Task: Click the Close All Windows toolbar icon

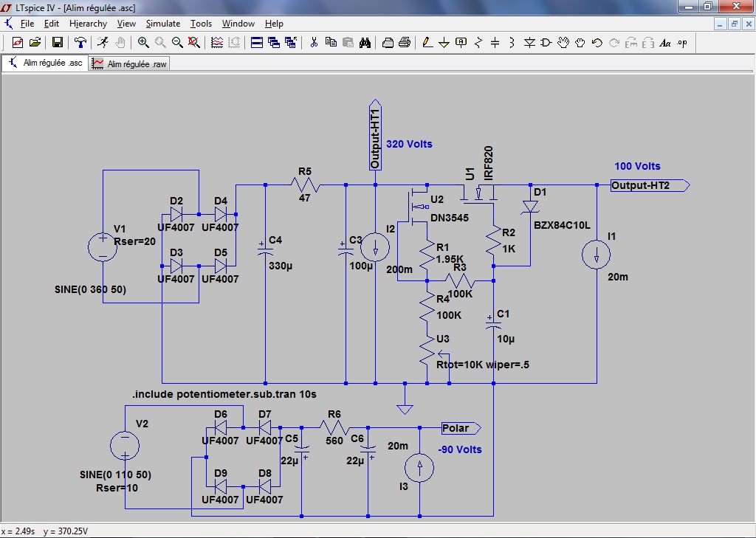Action: [x=291, y=43]
